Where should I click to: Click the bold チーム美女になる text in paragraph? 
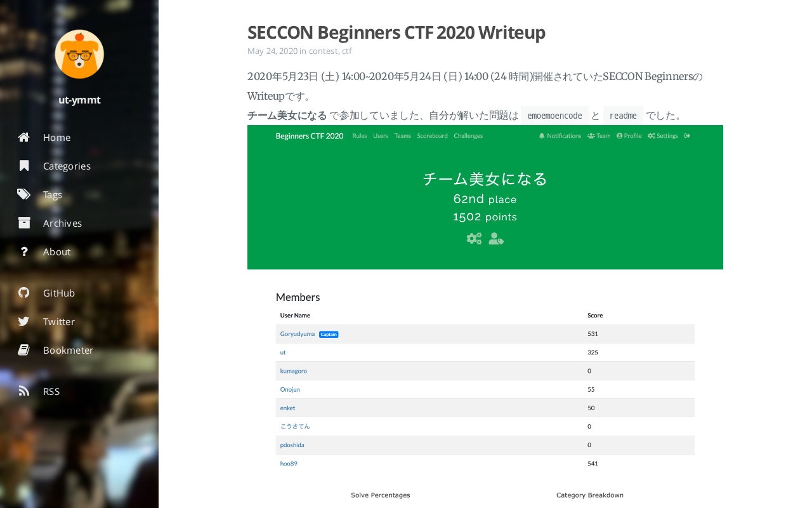287,116
